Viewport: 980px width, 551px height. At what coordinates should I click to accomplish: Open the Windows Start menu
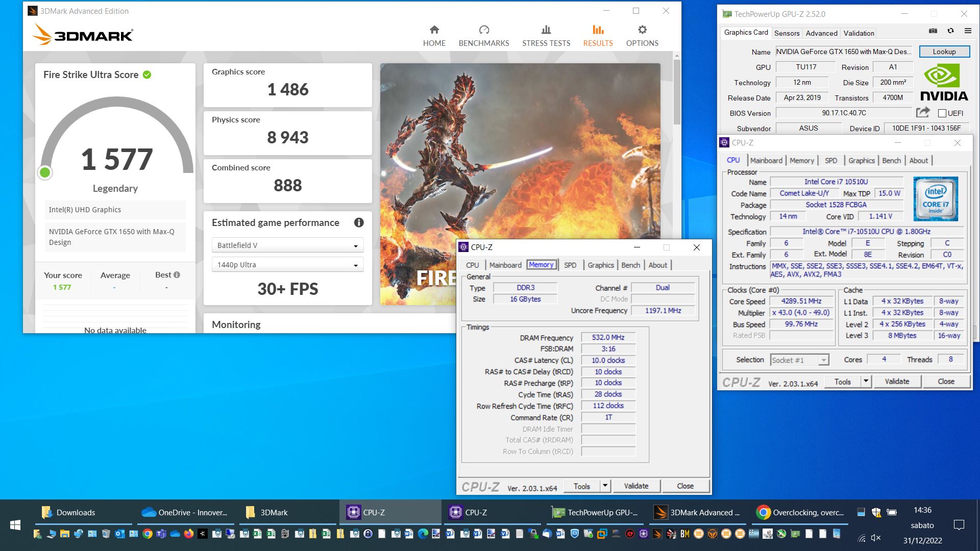15,525
